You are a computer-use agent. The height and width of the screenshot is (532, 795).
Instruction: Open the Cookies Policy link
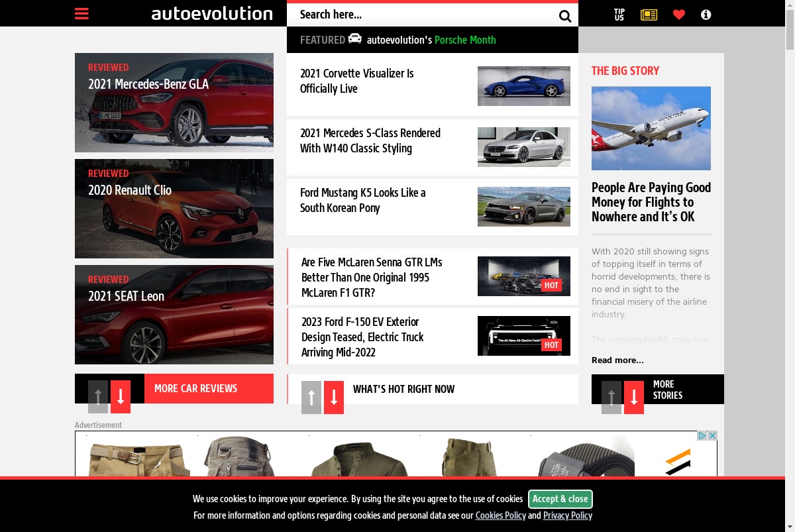click(501, 515)
